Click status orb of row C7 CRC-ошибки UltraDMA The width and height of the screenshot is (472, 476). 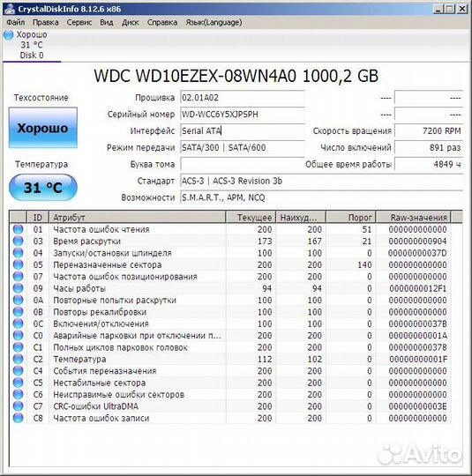click(x=19, y=406)
